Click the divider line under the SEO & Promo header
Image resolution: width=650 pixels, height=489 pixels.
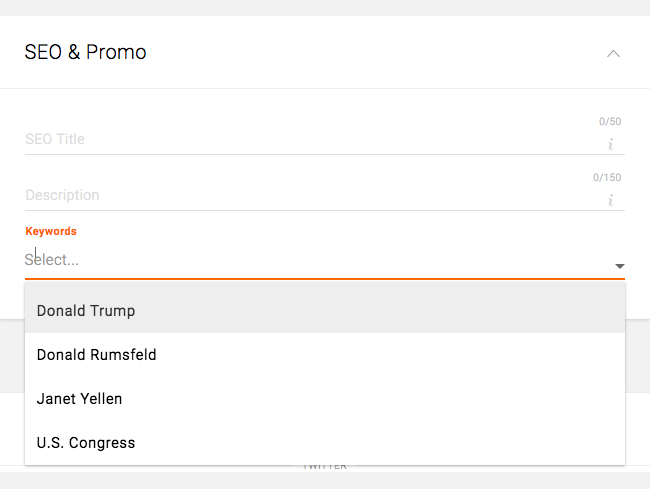point(325,88)
